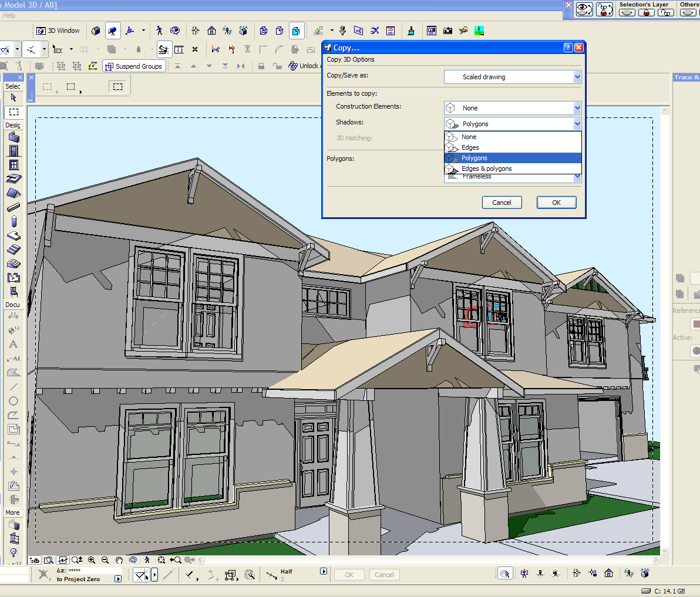Click the walking figure 3D Explore icon
The width and height of the screenshot is (700, 597).
click(x=159, y=31)
